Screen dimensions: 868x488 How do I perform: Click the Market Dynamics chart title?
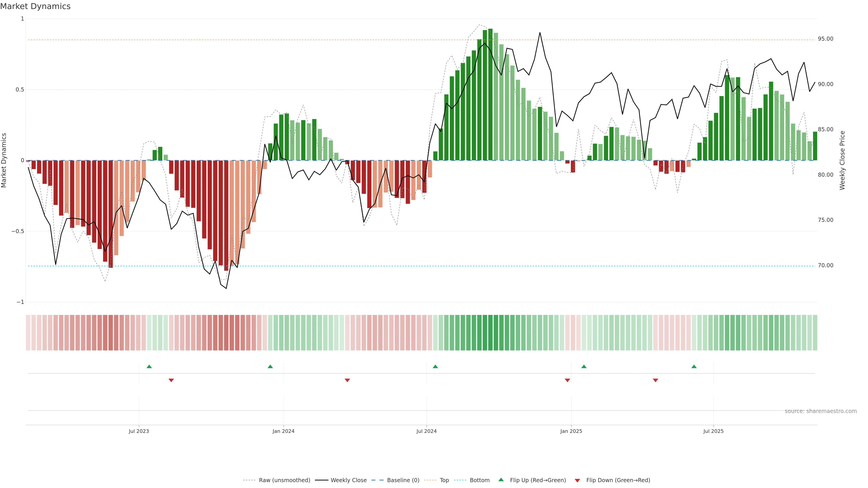(35, 6)
